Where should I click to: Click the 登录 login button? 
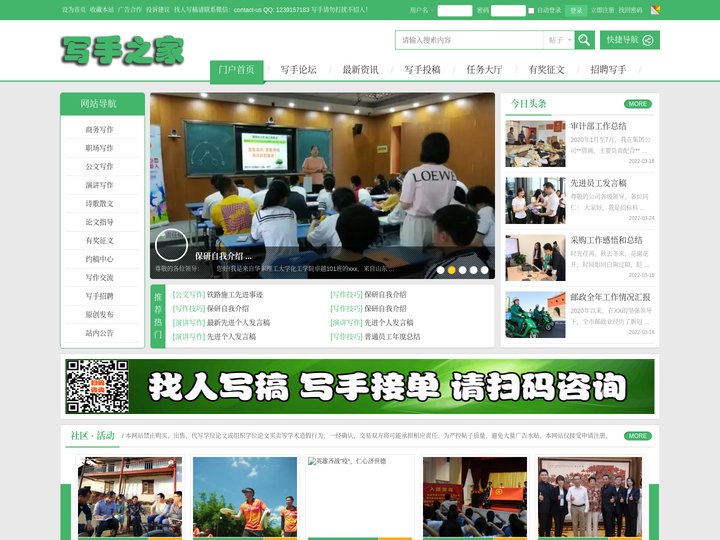tap(576, 11)
